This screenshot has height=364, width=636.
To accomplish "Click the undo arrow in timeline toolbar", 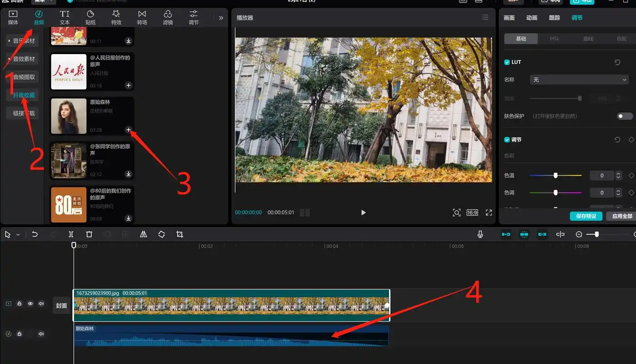I will pyautogui.click(x=35, y=234).
